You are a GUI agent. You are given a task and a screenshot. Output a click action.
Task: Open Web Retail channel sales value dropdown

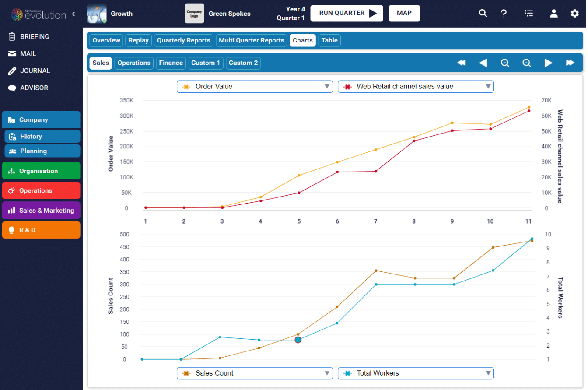[415, 87]
